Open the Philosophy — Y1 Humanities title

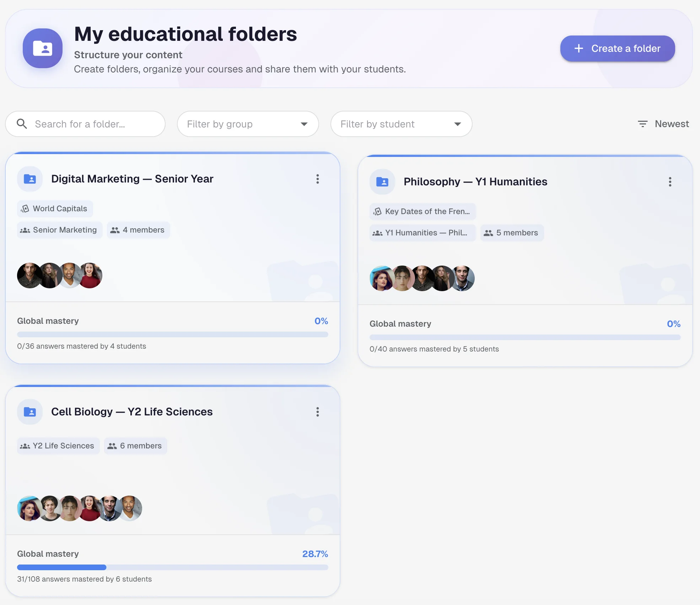(x=475, y=182)
